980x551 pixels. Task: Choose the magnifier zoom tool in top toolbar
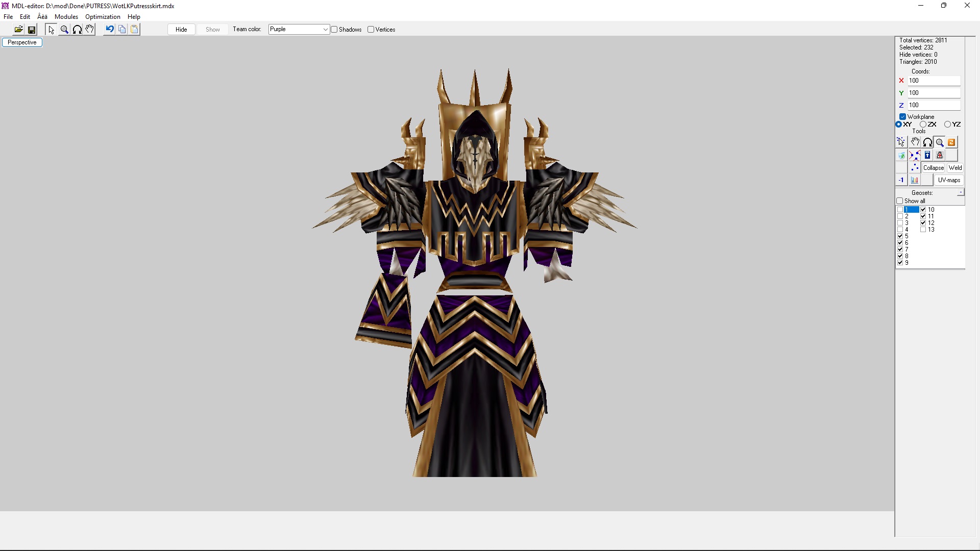point(64,30)
